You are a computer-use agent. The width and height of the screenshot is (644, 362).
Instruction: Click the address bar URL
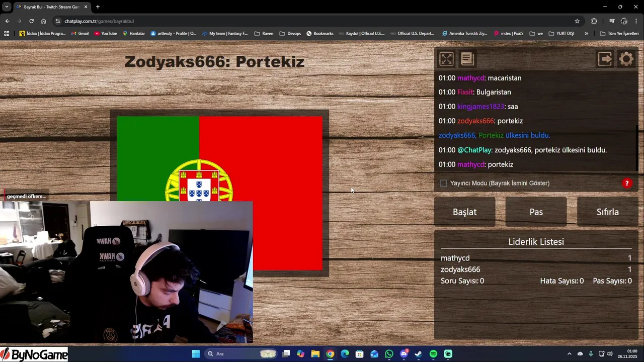point(99,21)
